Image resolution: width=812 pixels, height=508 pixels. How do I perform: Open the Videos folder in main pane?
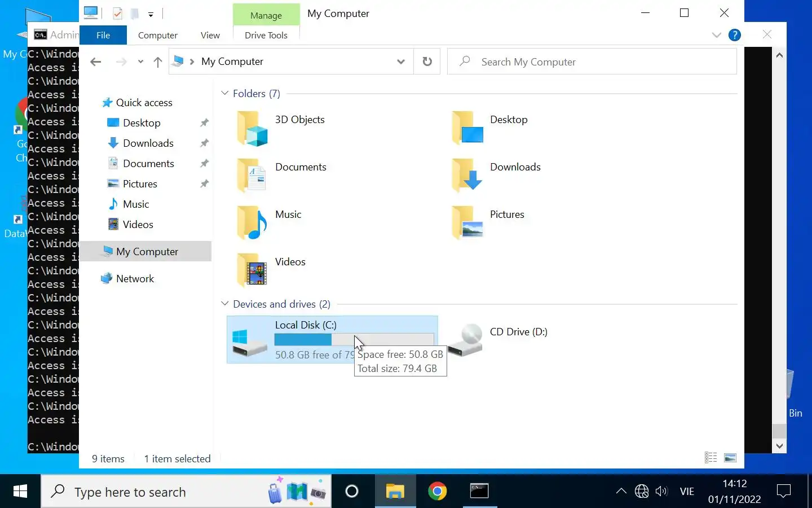pyautogui.click(x=252, y=270)
